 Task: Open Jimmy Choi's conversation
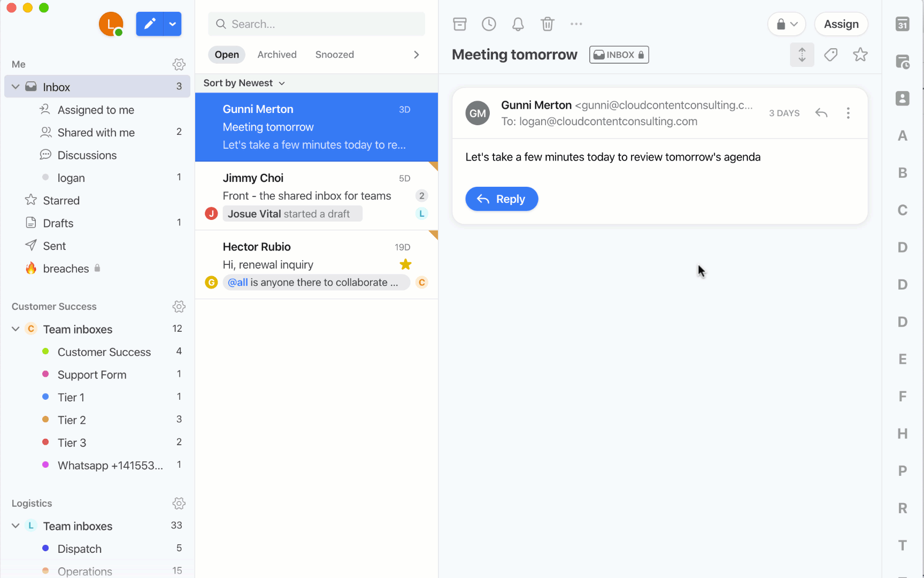click(x=317, y=196)
